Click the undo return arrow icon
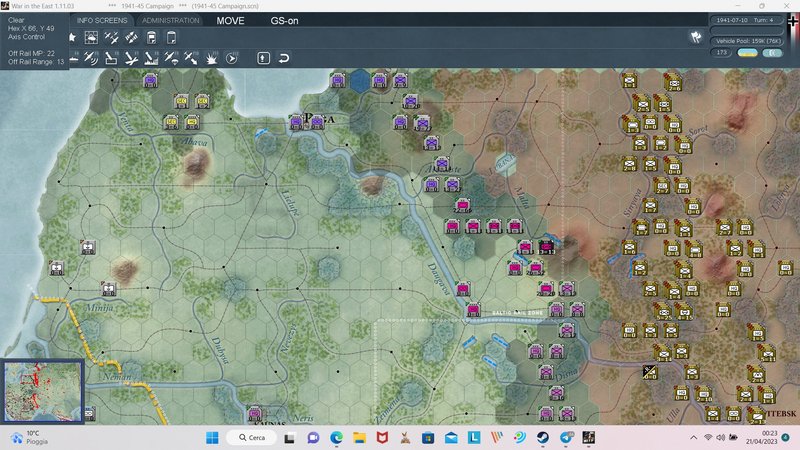The width and height of the screenshot is (800, 450). click(x=284, y=58)
